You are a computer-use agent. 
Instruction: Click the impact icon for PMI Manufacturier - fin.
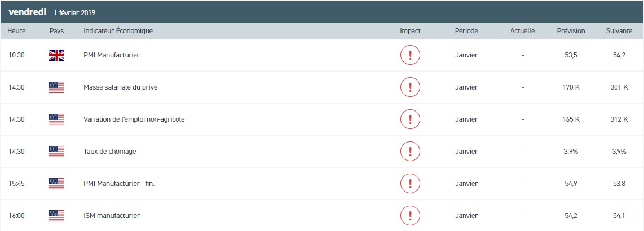coord(410,184)
